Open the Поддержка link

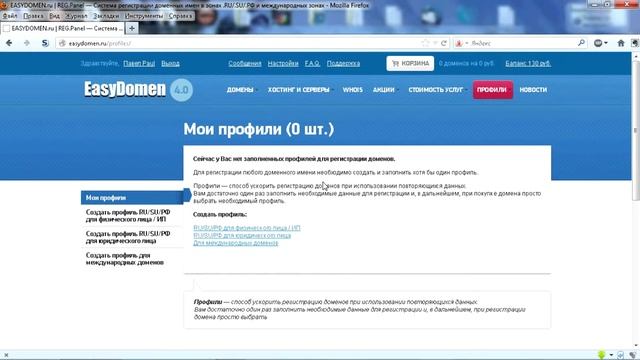click(343, 63)
